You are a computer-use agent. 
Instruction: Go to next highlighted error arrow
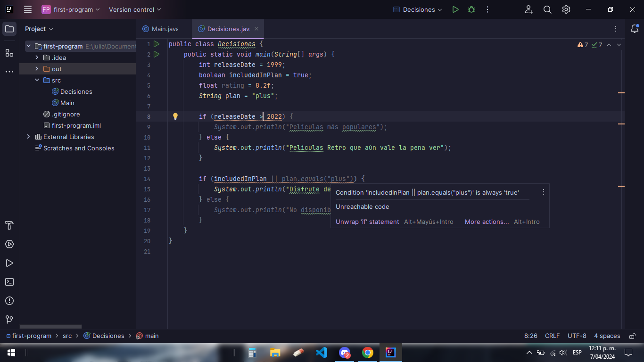(x=619, y=45)
